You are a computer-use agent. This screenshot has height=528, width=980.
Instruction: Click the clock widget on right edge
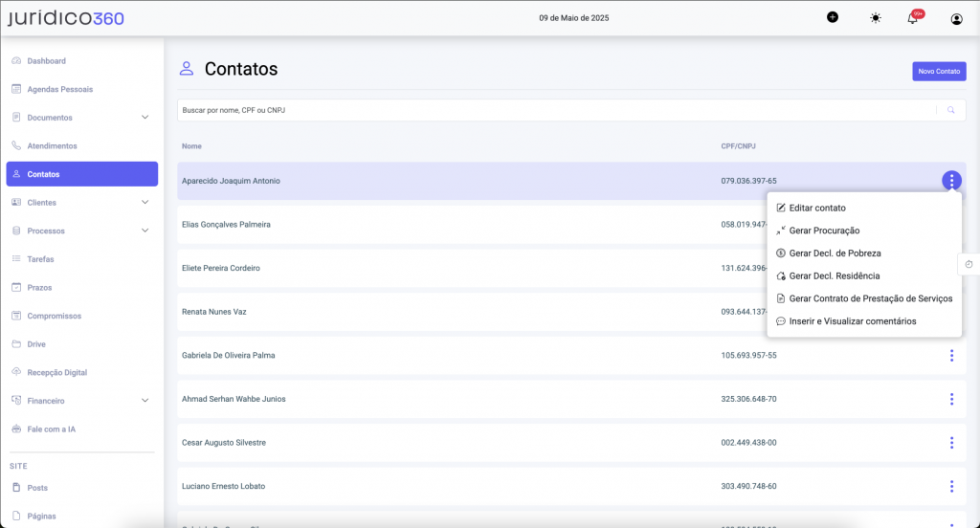coord(969,264)
